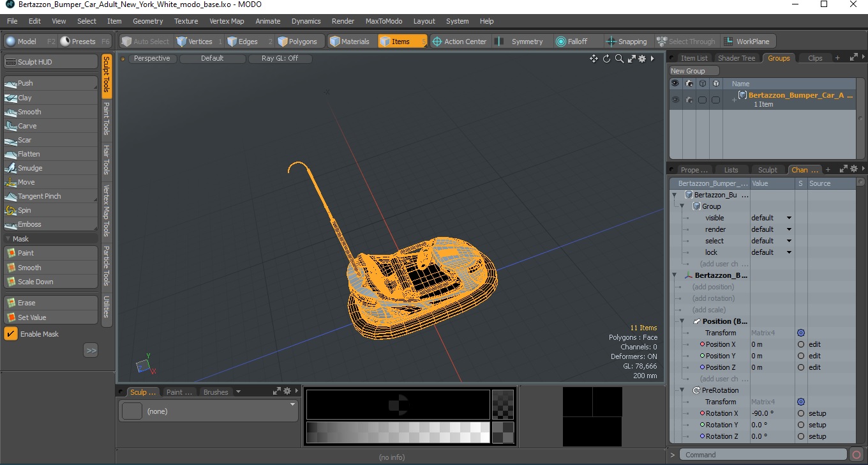Activate the Scar tool
Viewport: 868px width, 465px height.
[51, 140]
